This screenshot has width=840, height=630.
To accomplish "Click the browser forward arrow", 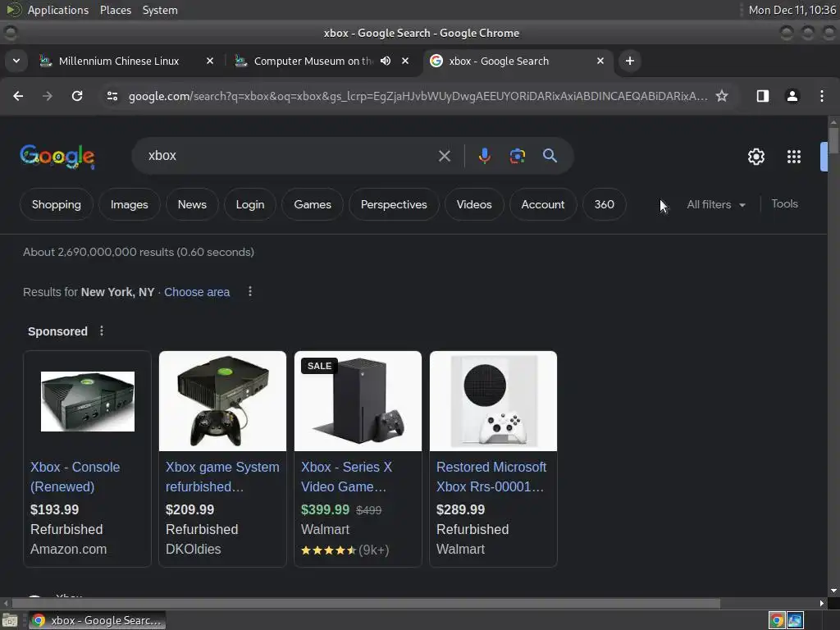I will [48, 96].
